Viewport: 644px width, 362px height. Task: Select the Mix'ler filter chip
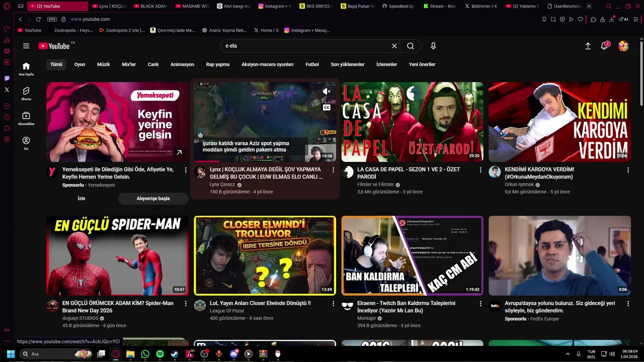(x=129, y=64)
